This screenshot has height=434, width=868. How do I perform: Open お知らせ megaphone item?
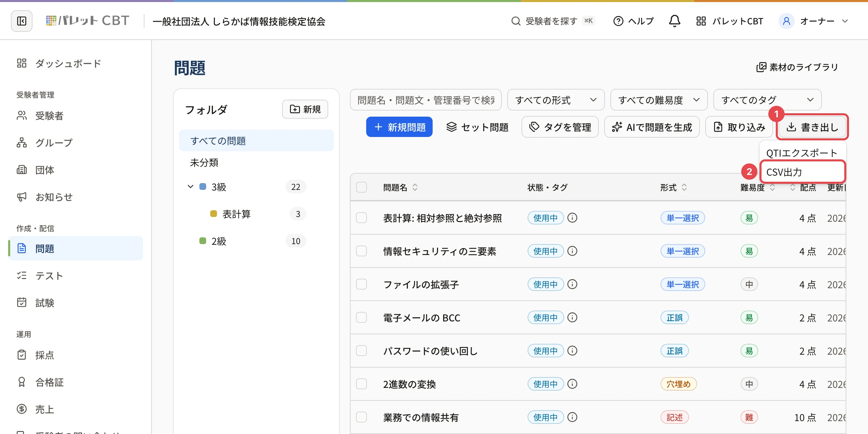coord(75,197)
